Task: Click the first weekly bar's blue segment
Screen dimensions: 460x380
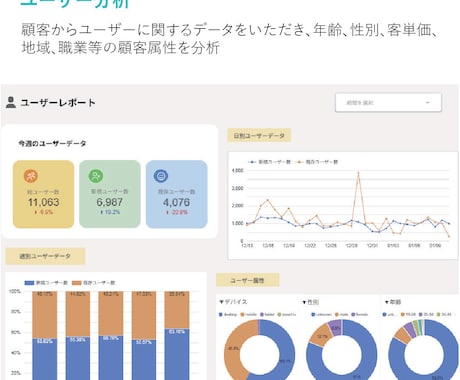Action: tap(45, 359)
